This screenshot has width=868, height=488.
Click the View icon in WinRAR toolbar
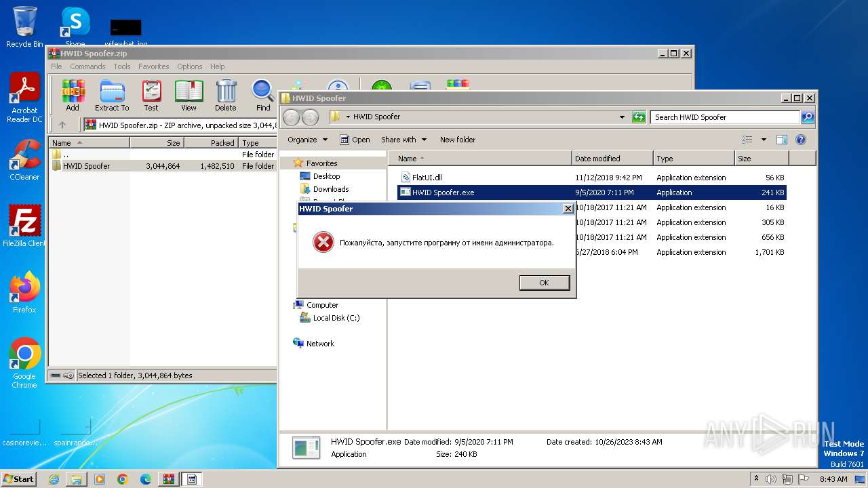click(189, 96)
